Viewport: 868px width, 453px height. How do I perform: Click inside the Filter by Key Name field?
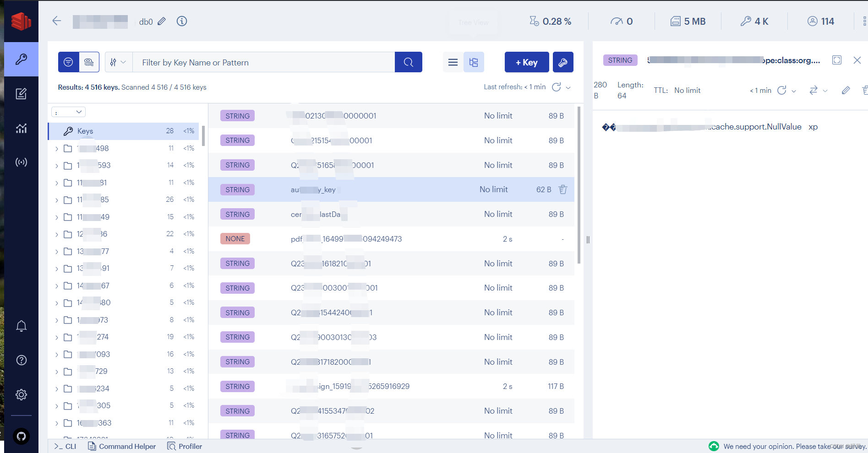263,62
